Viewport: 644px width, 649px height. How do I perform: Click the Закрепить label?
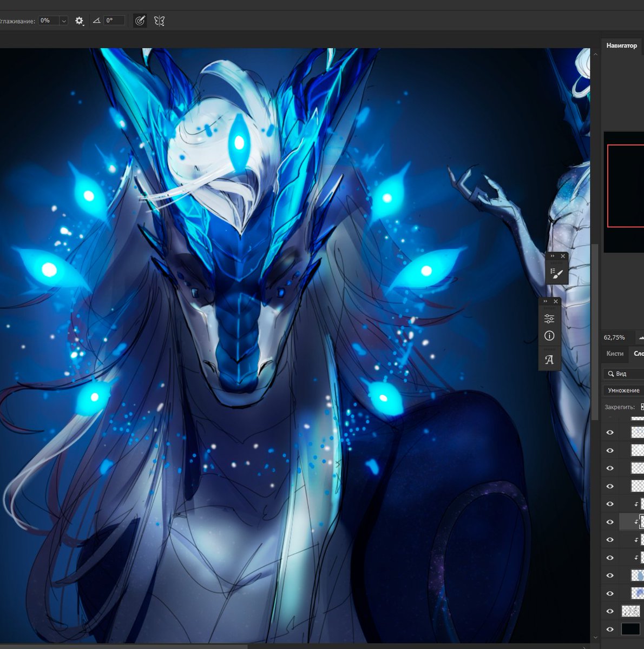coord(619,407)
